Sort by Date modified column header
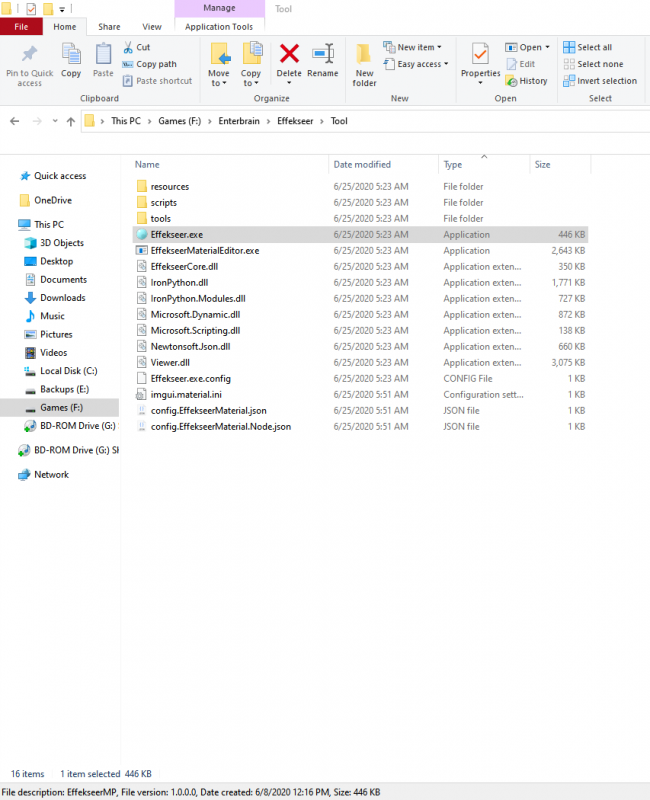Image resolution: width=650 pixels, height=800 pixels. tap(383, 165)
